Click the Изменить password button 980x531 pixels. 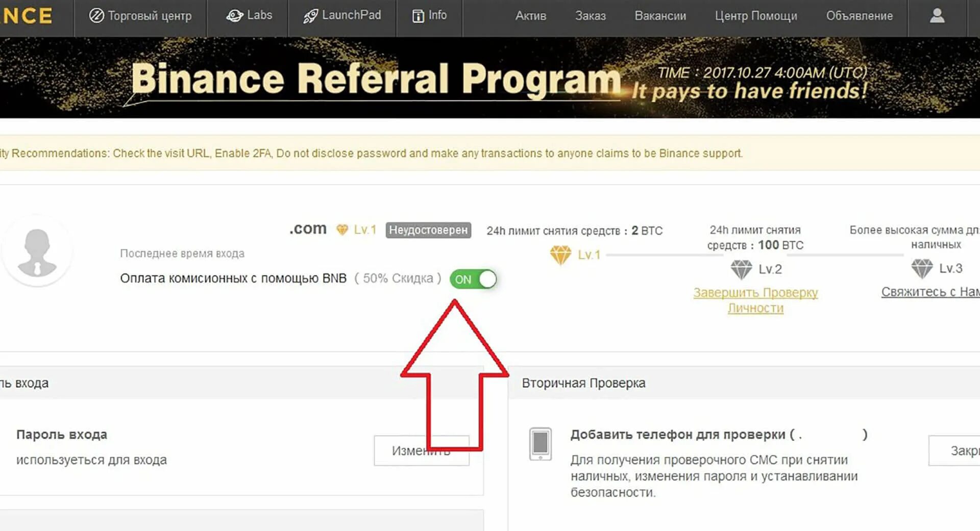pyautogui.click(x=422, y=450)
